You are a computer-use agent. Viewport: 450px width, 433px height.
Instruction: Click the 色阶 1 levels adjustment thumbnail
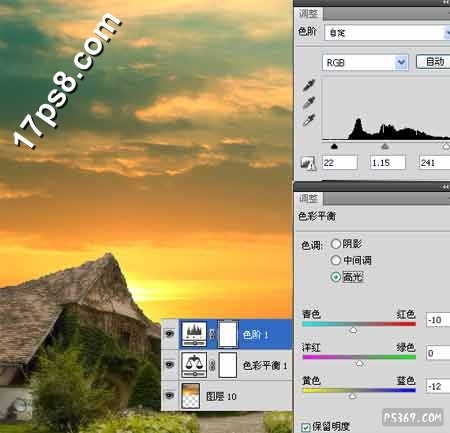coord(193,334)
